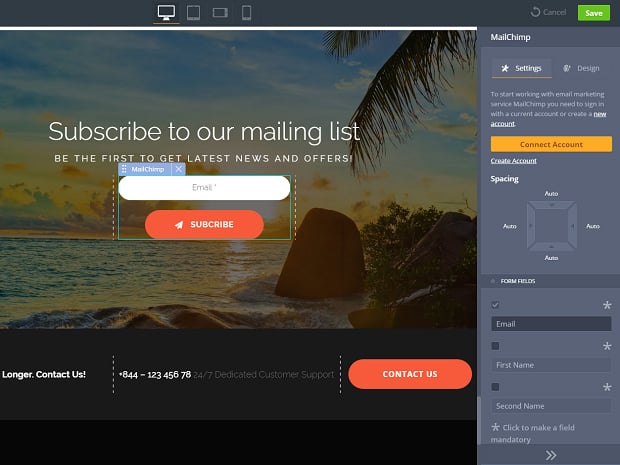The image size is (620, 465).
Task: Collapse the side panel with double chevron
Action: click(549, 455)
